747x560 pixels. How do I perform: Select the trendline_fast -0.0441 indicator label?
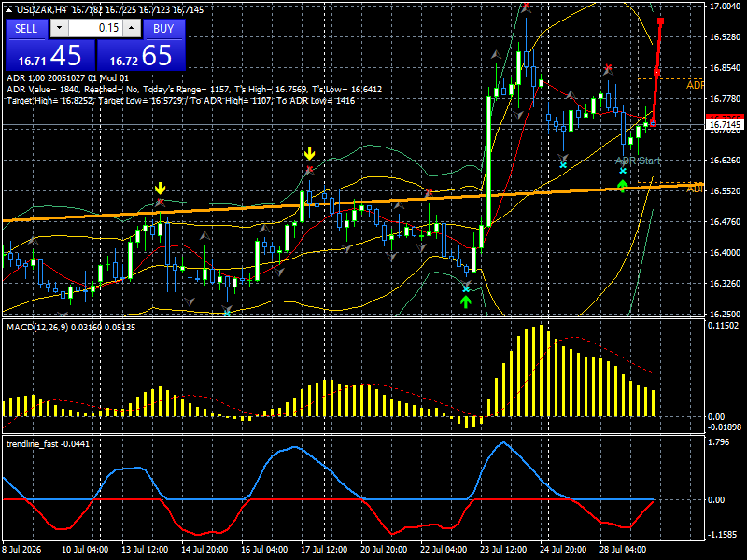(x=48, y=444)
